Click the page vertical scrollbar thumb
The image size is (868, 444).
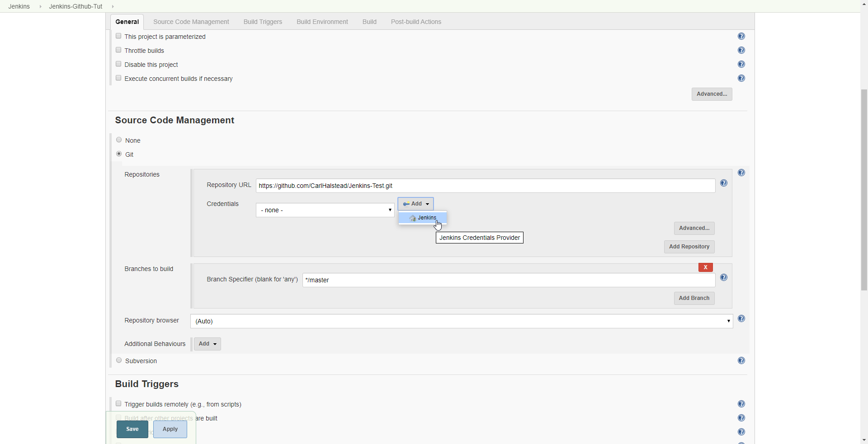click(x=864, y=190)
